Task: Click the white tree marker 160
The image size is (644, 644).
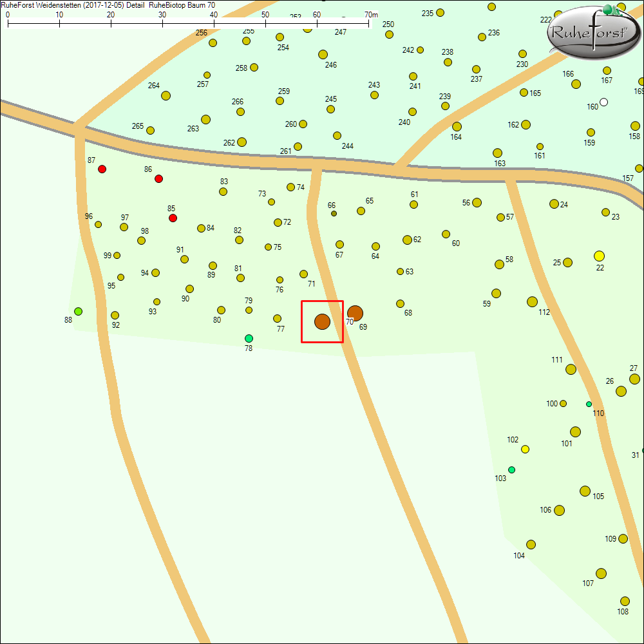Action: (x=603, y=102)
